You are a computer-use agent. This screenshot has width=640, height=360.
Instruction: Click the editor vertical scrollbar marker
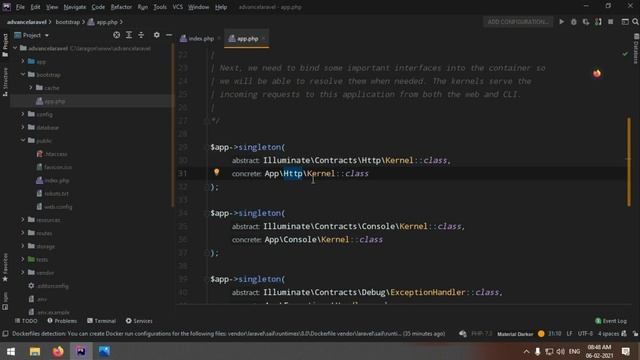click(629, 162)
